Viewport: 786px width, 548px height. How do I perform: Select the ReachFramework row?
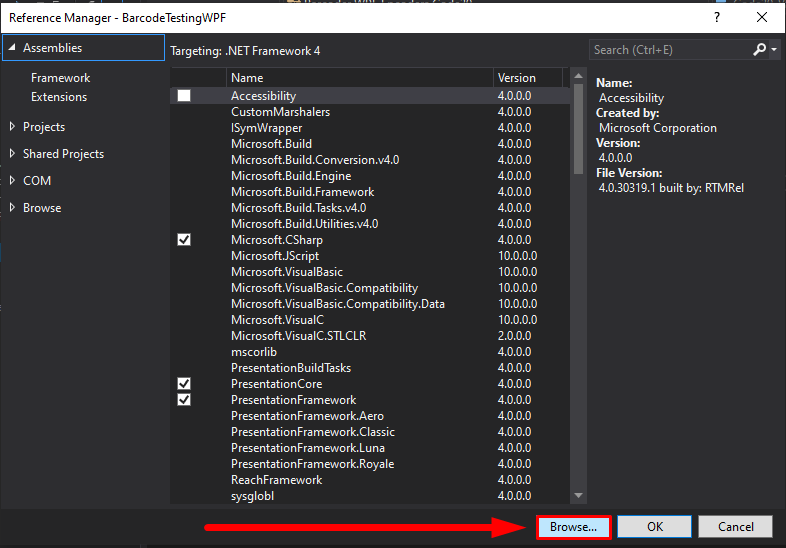click(x=370, y=480)
